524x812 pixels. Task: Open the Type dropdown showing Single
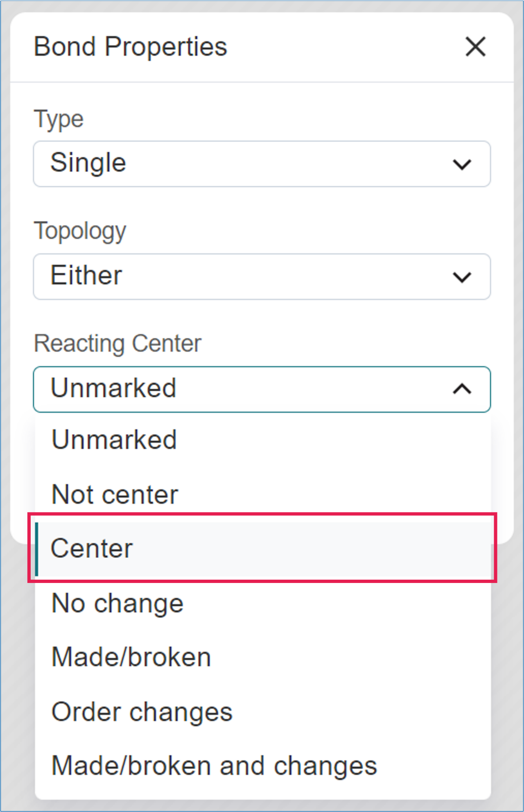point(262,164)
